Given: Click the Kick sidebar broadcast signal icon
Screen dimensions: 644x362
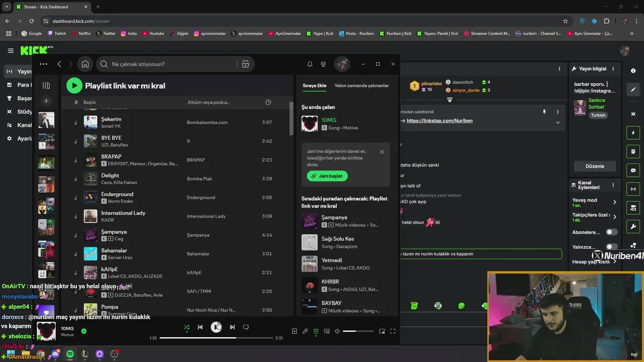Looking at the screenshot, I should tap(633, 189).
